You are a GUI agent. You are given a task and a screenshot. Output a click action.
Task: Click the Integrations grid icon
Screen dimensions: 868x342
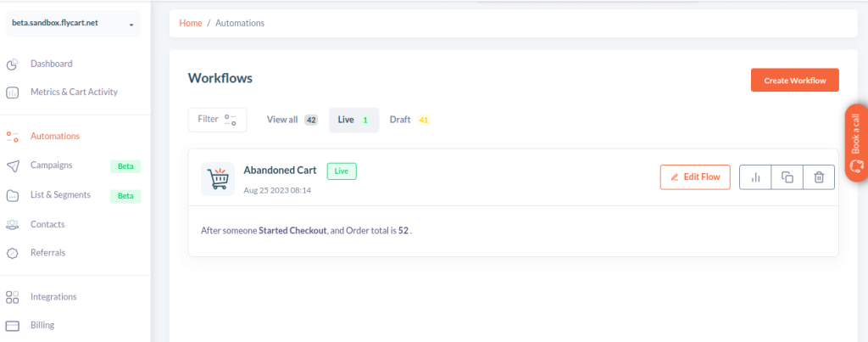pyautogui.click(x=12, y=297)
